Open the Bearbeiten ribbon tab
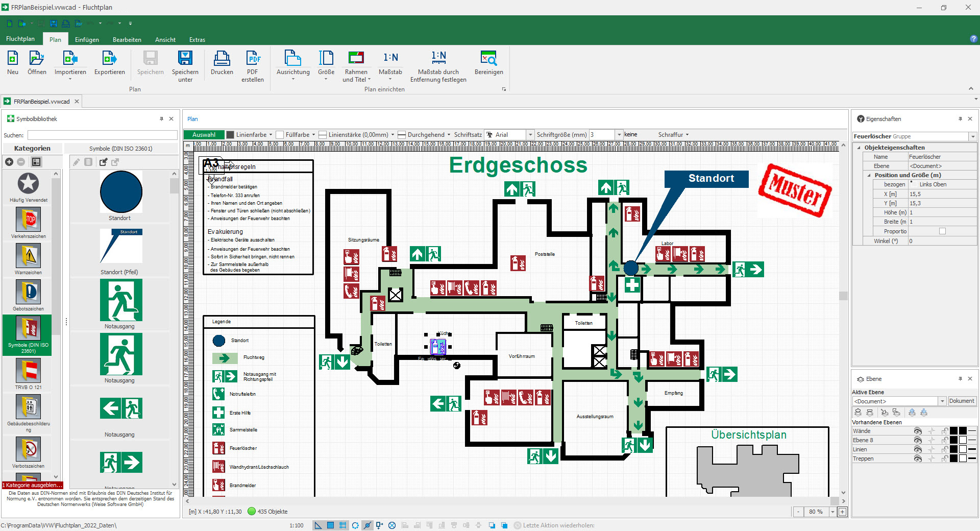 (x=127, y=39)
